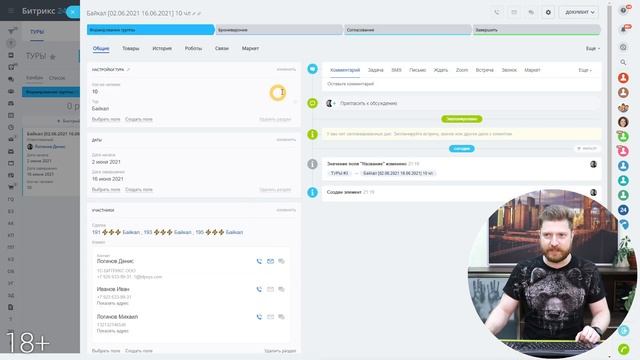Select the Согласование stage in the pipeline
Screen dimensions: 640x360
pos(408,30)
